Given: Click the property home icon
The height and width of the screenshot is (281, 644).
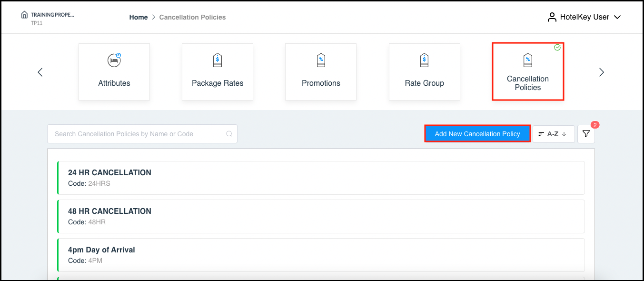Looking at the screenshot, I should tap(24, 15).
